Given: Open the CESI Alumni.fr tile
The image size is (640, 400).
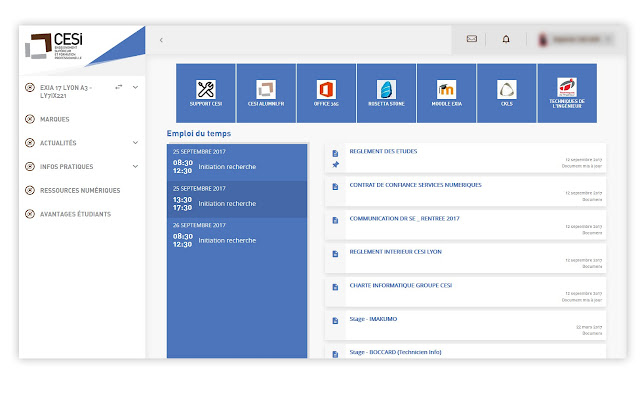Looking at the screenshot, I should [x=266, y=93].
